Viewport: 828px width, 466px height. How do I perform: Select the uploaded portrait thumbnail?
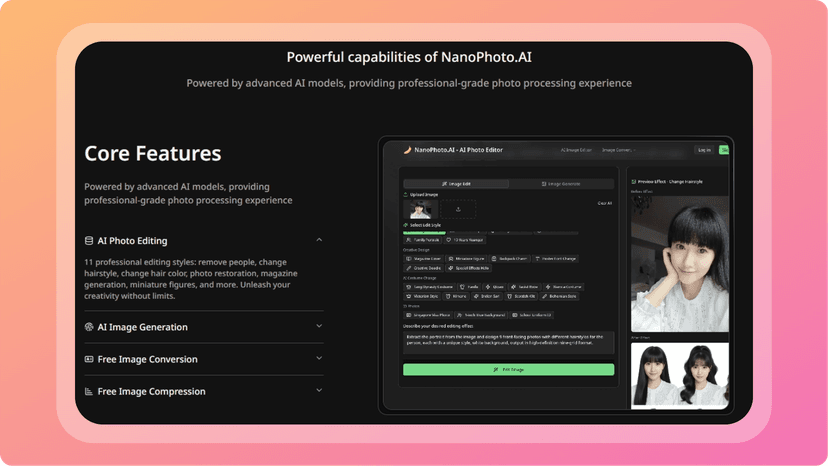click(420, 209)
